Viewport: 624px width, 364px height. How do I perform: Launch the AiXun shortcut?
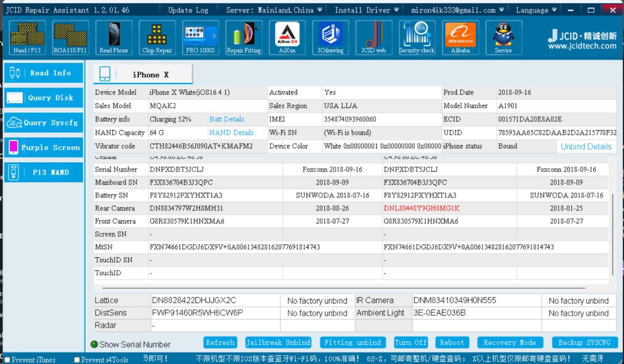click(287, 38)
